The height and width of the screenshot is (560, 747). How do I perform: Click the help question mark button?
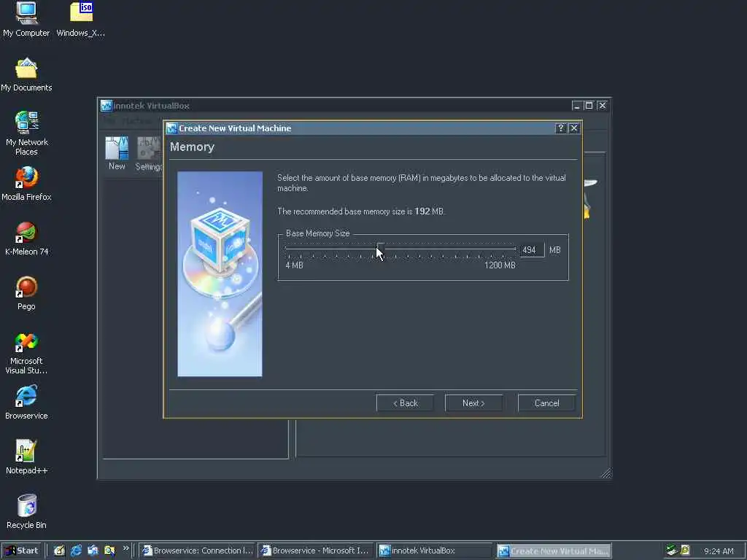click(x=561, y=128)
